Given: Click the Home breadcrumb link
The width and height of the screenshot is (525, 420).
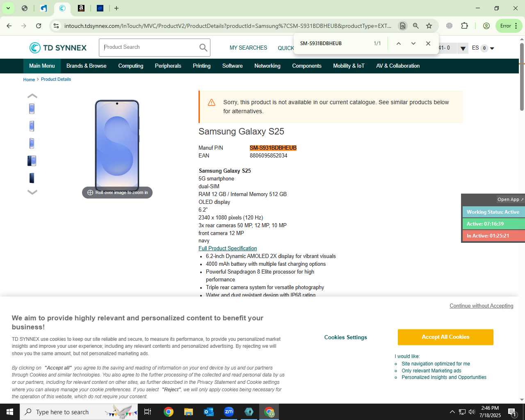Looking at the screenshot, I should pyautogui.click(x=29, y=80).
